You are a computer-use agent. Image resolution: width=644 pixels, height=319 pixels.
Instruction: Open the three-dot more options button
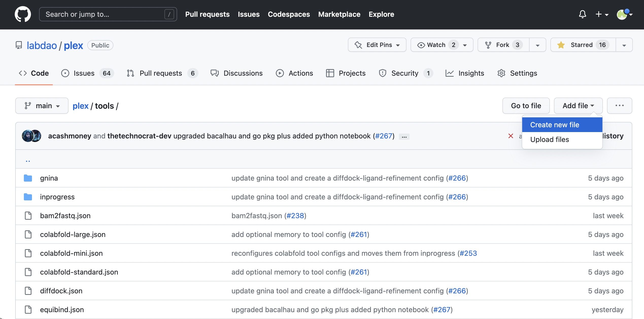click(x=620, y=106)
